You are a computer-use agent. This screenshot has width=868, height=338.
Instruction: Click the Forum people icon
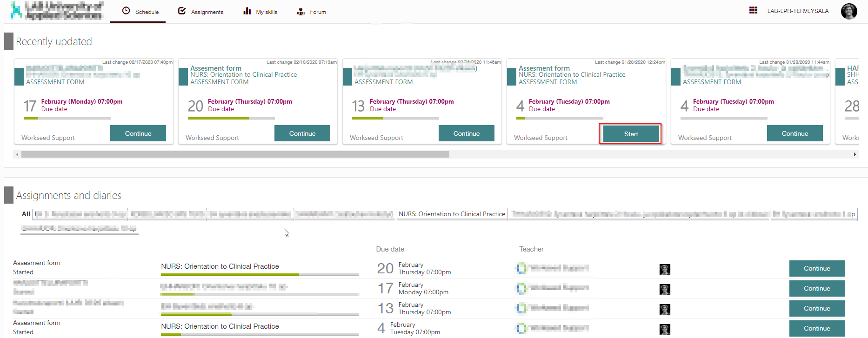(301, 12)
